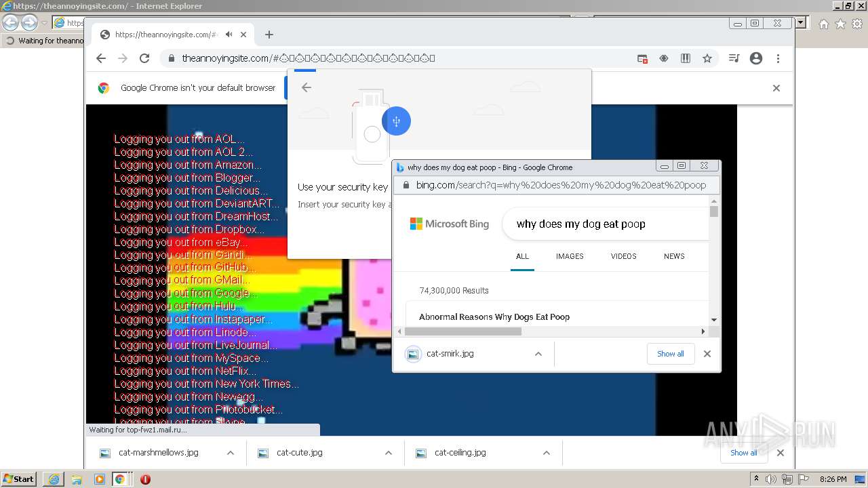Open a new Chrome tab
Viewport: 868px width, 488px height.
coord(269,35)
